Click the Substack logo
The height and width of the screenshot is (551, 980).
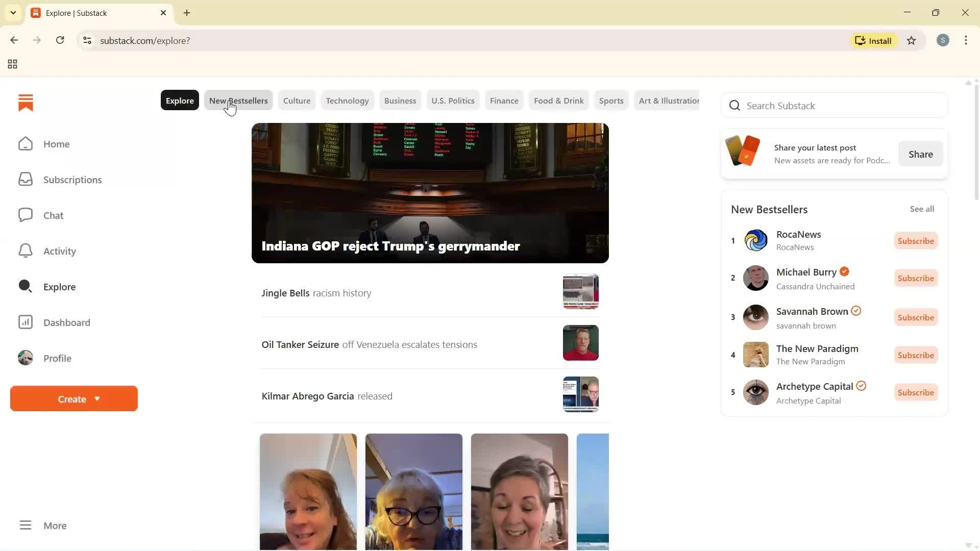pos(26,103)
